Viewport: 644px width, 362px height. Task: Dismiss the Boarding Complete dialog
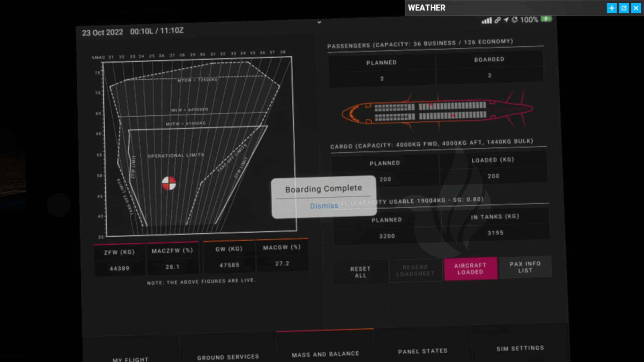pos(324,206)
